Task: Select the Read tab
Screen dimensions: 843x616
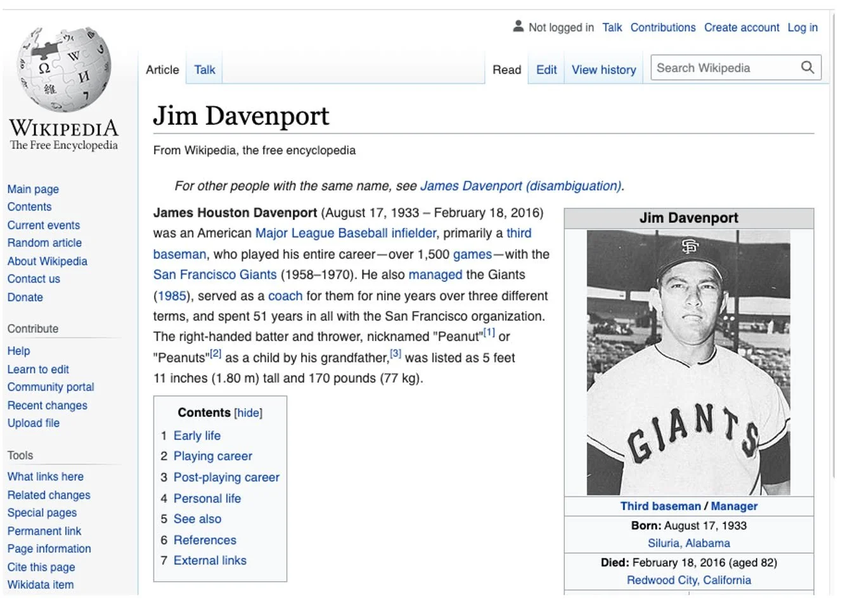Action: tap(506, 70)
